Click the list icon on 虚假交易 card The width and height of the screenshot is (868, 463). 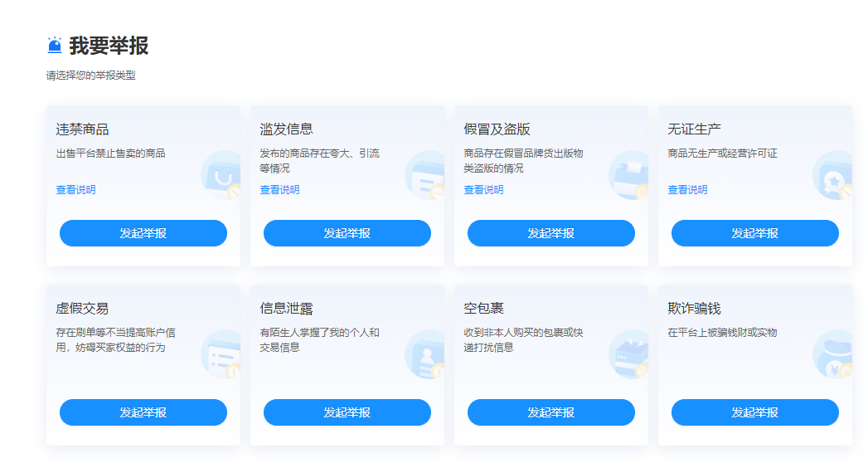(x=221, y=355)
